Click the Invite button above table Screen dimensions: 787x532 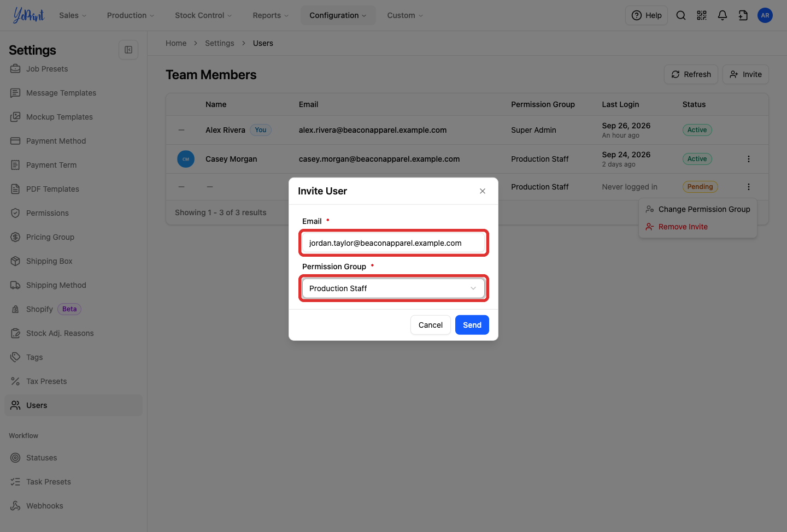point(745,74)
